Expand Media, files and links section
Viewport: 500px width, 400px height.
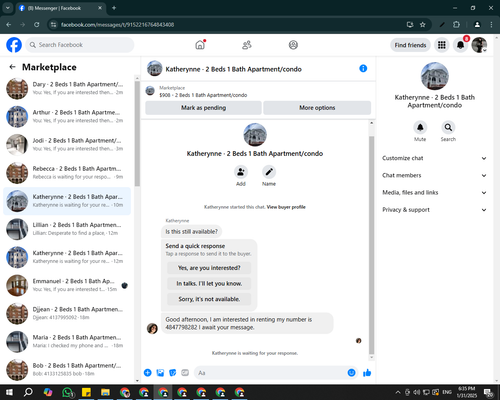click(x=434, y=193)
